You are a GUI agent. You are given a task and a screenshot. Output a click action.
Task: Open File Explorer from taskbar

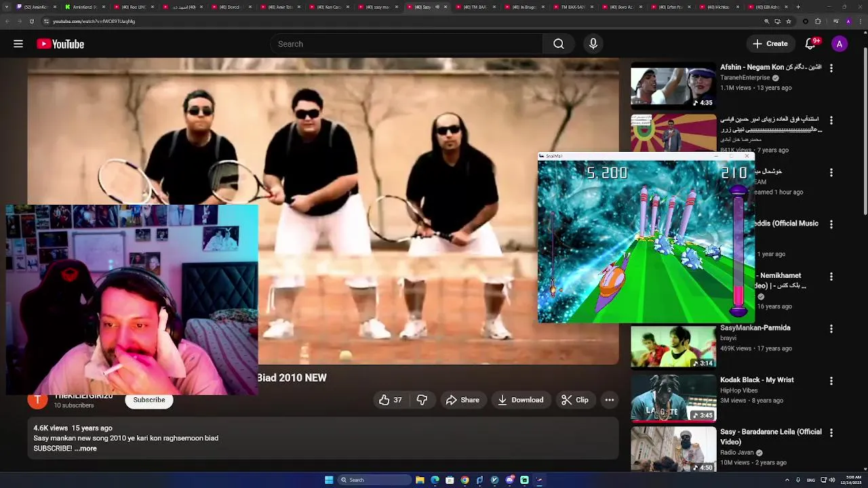pos(420,480)
